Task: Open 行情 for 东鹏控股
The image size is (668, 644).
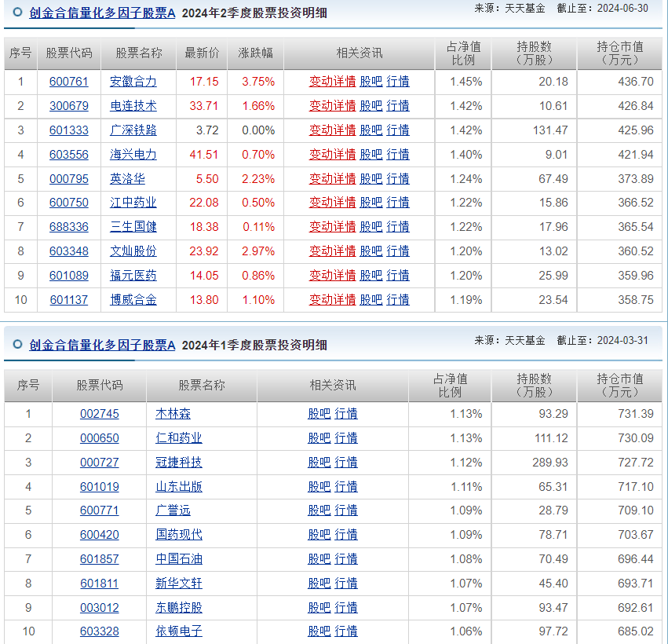Action: click(346, 608)
